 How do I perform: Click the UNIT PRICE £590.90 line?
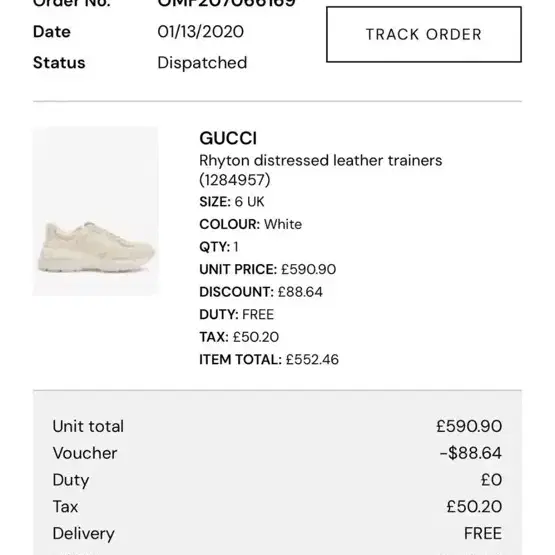(268, 269)
